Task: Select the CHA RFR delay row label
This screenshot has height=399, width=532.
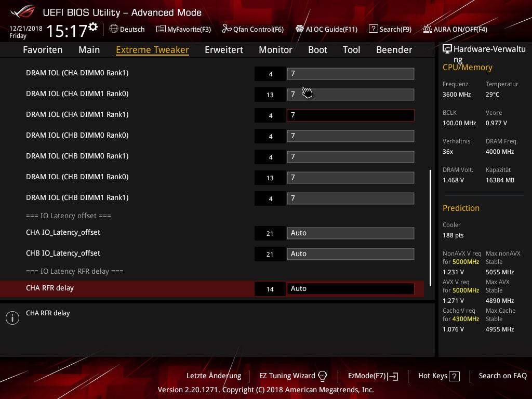Action: click(50, 288)
